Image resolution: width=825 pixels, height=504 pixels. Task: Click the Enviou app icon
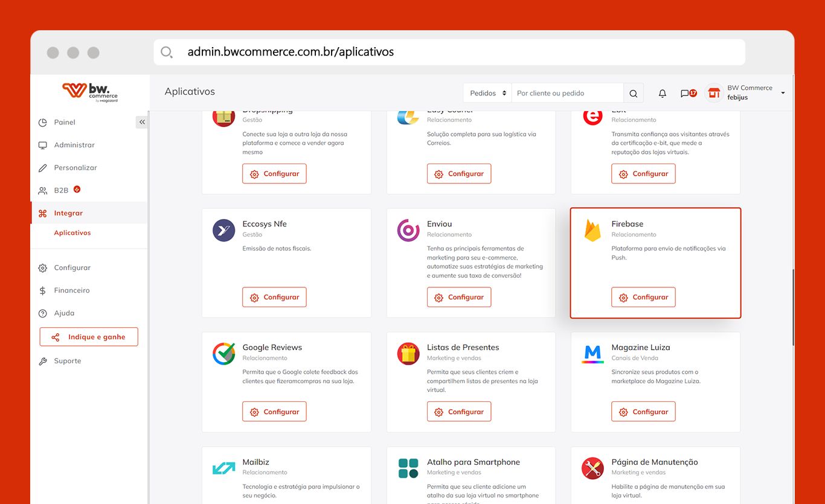(408, 231)
